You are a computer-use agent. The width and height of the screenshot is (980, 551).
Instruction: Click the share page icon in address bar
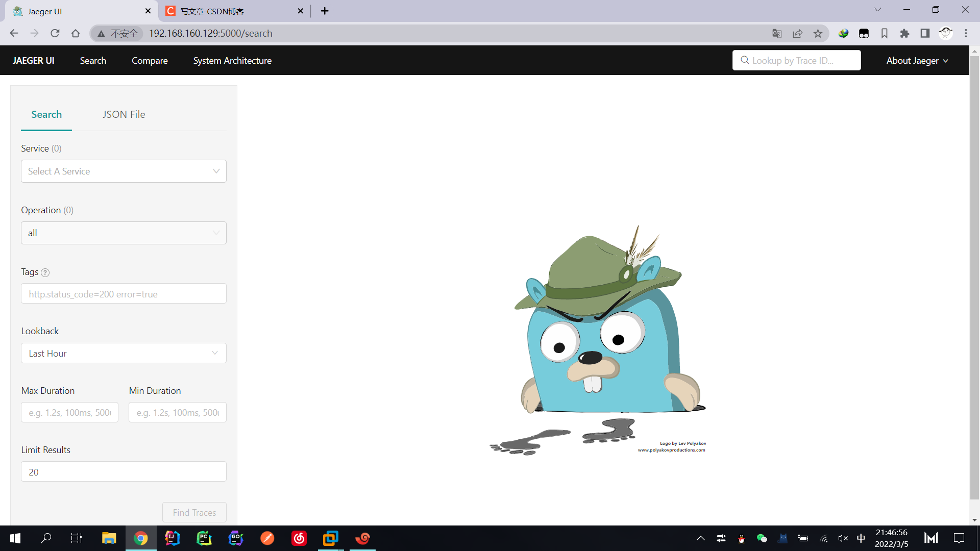[x=797, y=34]
